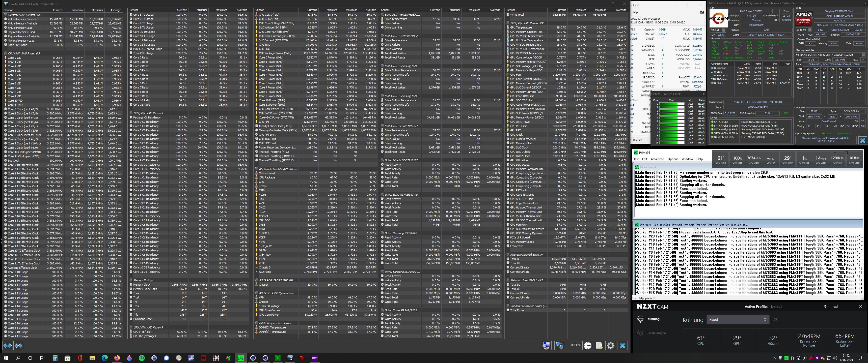Launch Calculator from the taskbar
The image size is (868, 363).
[55, 358]
